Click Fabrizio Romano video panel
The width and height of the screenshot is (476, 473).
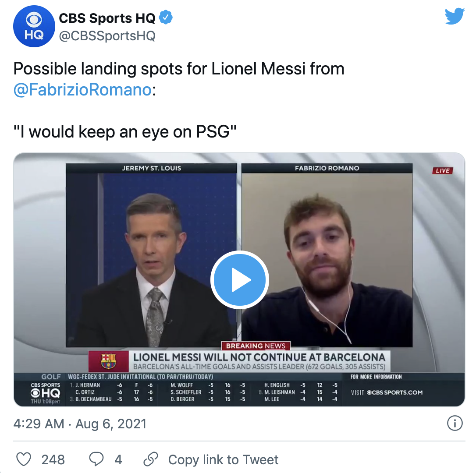pos(327,255)
